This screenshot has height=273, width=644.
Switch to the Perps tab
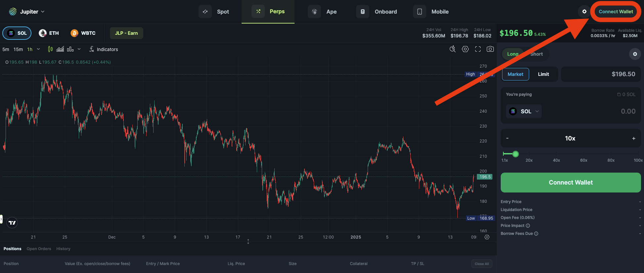[x=268, y=12]
